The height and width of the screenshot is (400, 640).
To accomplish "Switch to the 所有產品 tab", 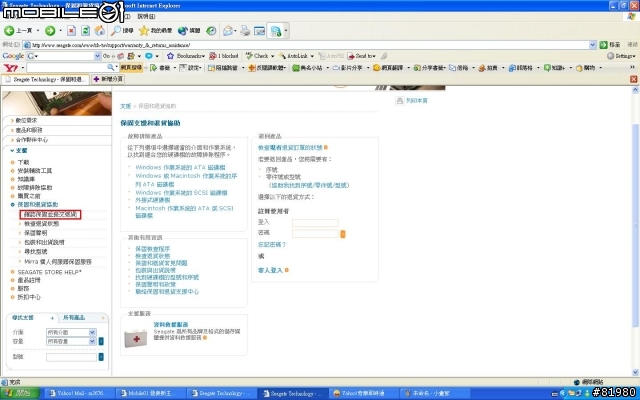I will [74, 318].
